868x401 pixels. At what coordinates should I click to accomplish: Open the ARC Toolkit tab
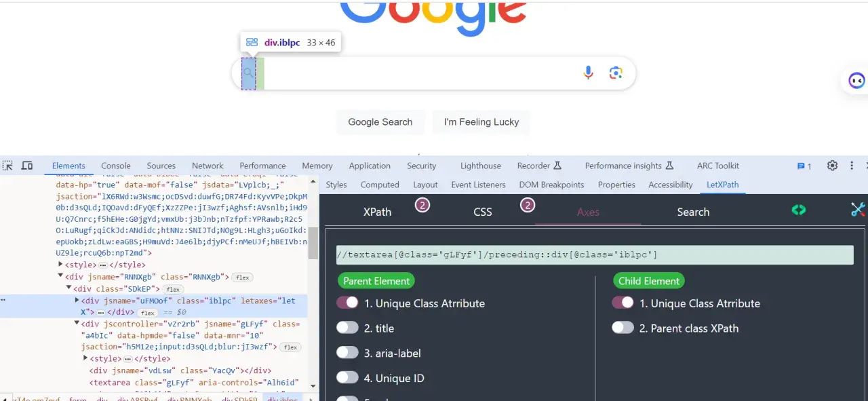[x=718, y=166]
